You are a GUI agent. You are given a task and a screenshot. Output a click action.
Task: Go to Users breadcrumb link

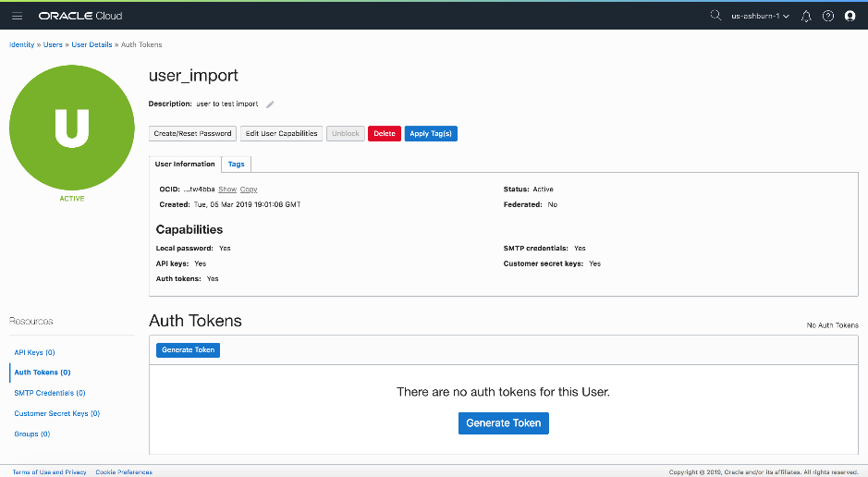[53, 44]
